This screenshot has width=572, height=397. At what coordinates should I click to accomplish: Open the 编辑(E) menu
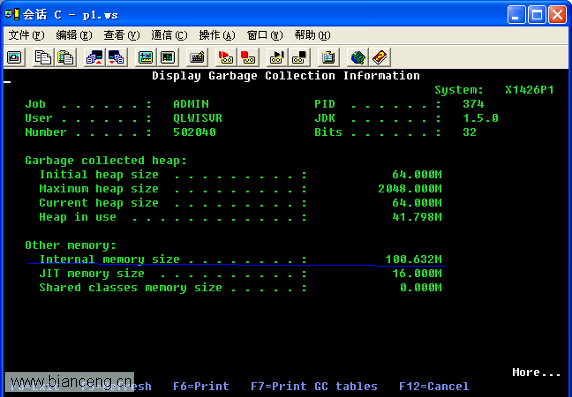tap(74, 35)
